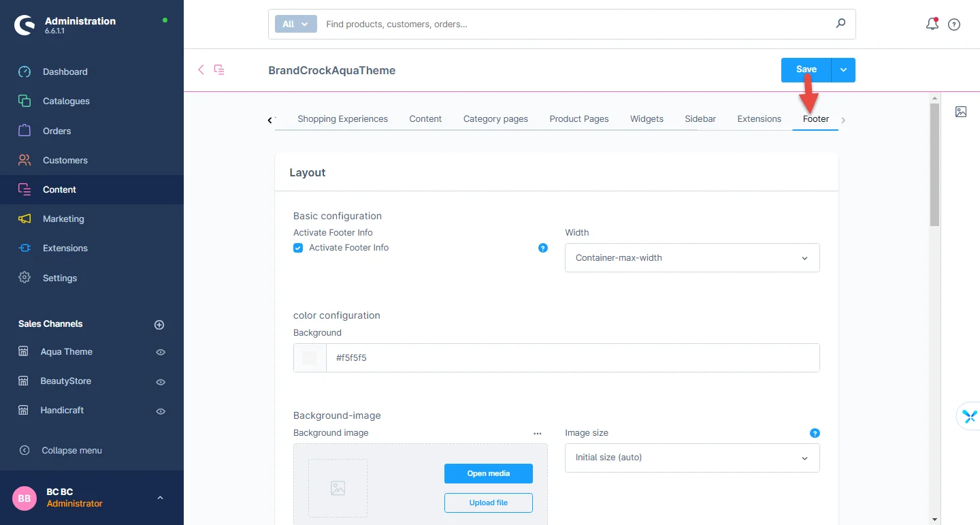
Task: Click the Background hex color input field
Action: click(572, 357)
